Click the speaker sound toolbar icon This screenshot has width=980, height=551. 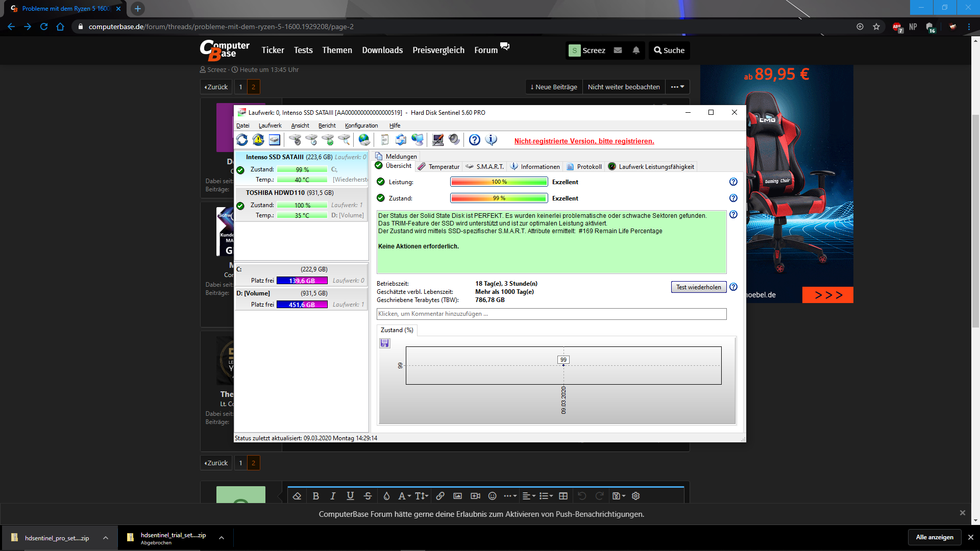pos(454,140)
